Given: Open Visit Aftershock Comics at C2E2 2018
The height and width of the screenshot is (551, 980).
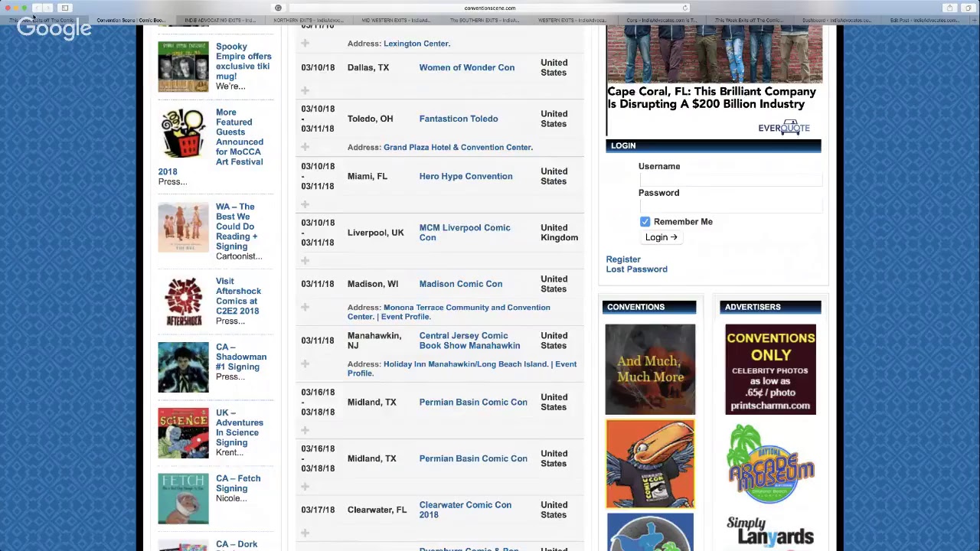Looking at the screenshot, I should coord(238,296).
